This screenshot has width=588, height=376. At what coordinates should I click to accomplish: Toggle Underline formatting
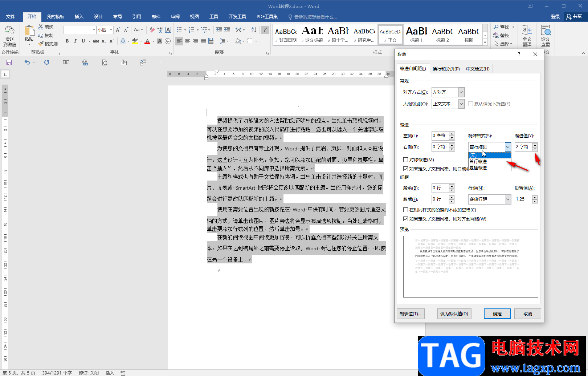click(83, 41)
